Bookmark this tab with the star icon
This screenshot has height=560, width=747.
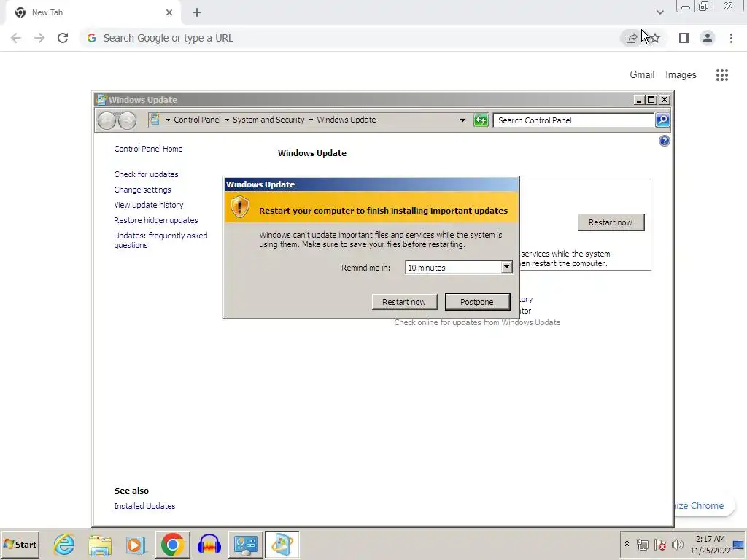655,38
